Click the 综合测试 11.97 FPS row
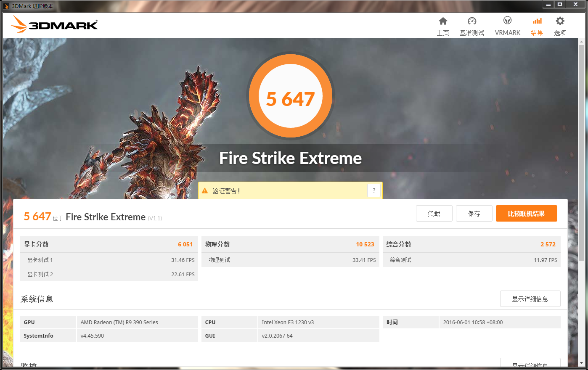 point(471,260)
